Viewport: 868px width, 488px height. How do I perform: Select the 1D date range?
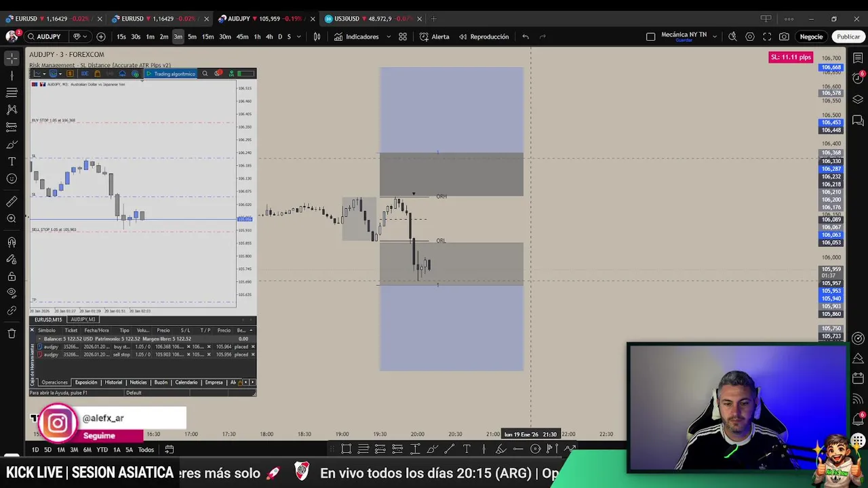pos(35,449)
